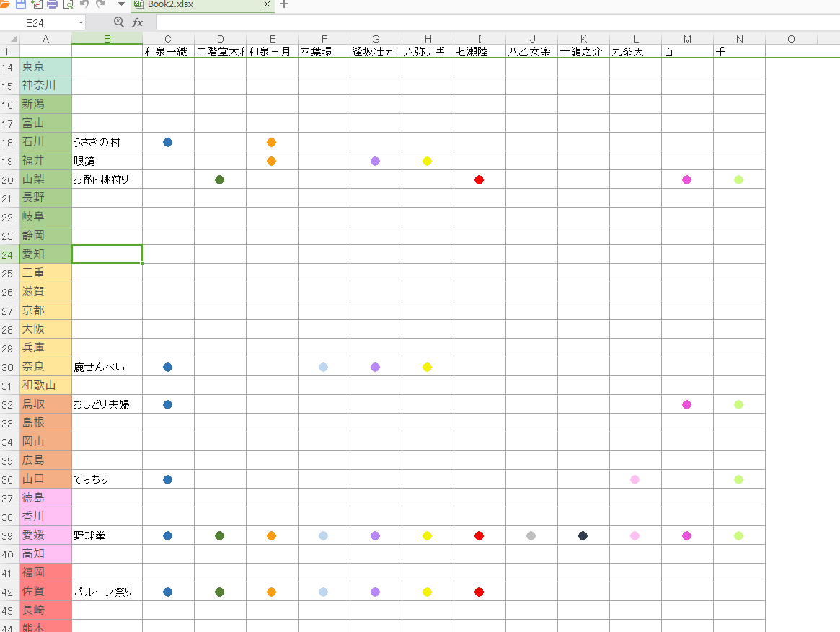The image size is (840, 632).
Task: Click the 石川 cell
Action: [x=45, y=142]
